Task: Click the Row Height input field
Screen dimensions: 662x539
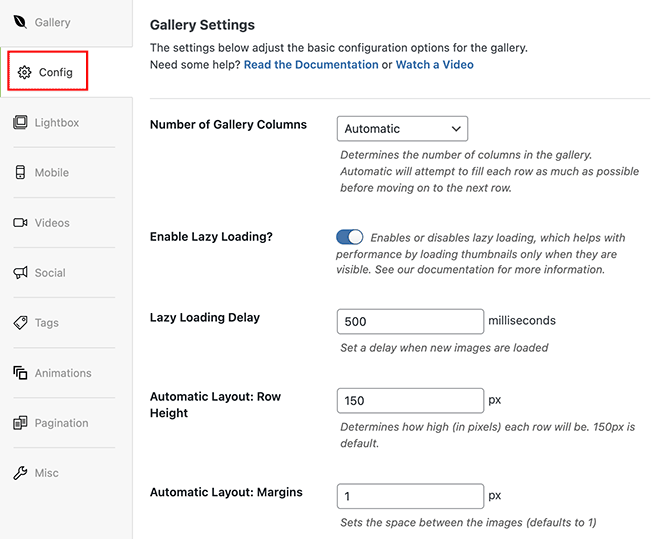Action: coord(411,401)
